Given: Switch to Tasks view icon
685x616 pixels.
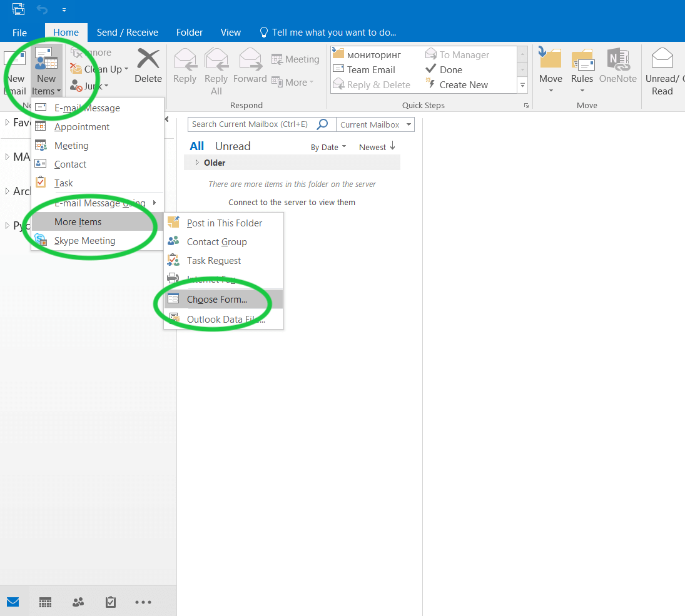Looking at the screenshot, I should click(x=111, y=602).
